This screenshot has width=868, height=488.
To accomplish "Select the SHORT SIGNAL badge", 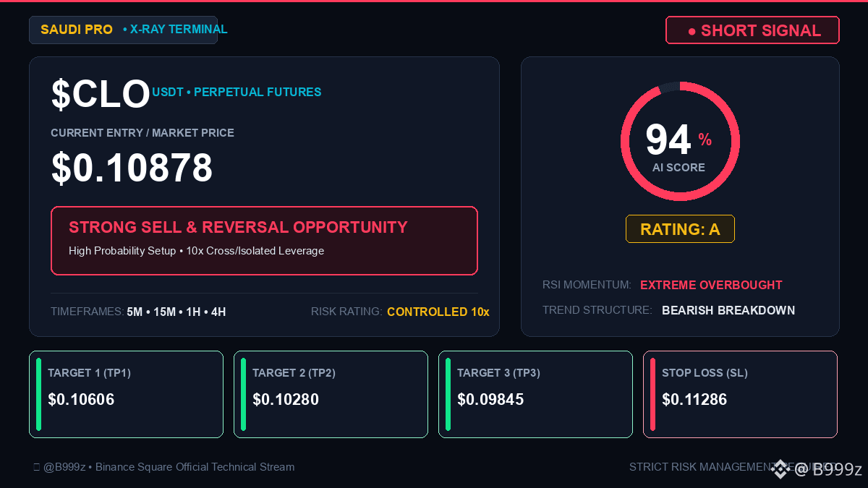I will (x=752, y=30).
